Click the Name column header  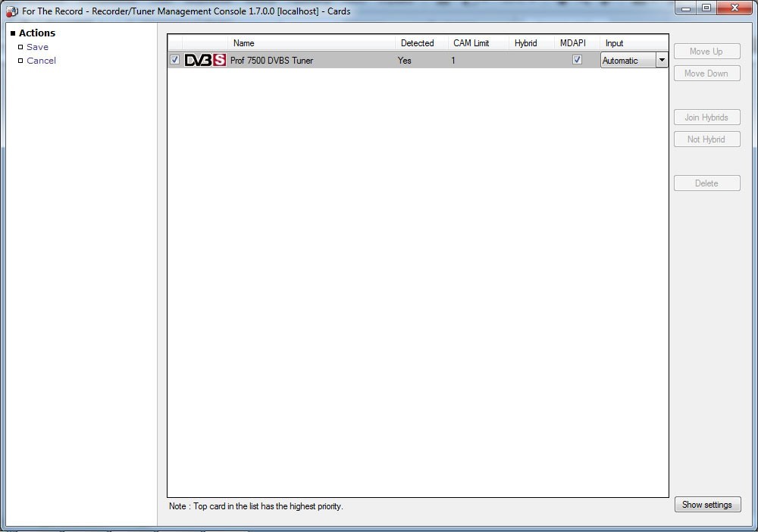pyautogui.click(x=244, y=43)
